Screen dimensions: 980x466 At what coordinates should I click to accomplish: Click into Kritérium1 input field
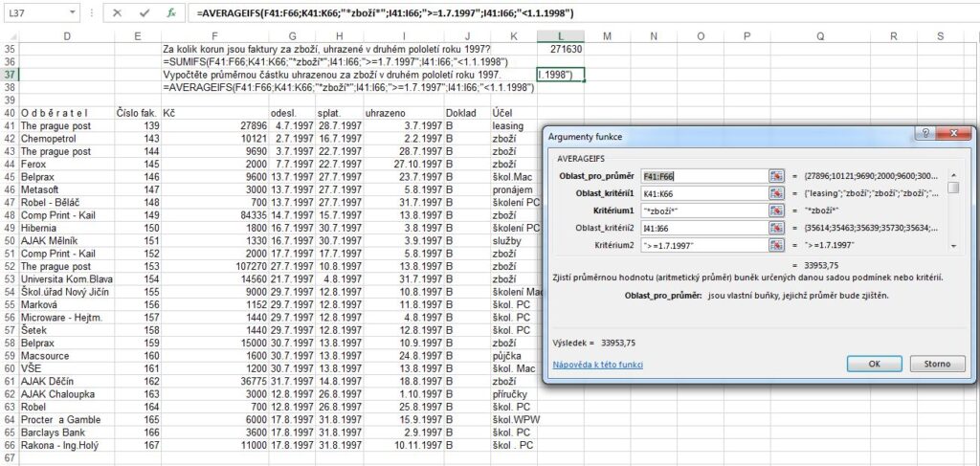point(706,211)
